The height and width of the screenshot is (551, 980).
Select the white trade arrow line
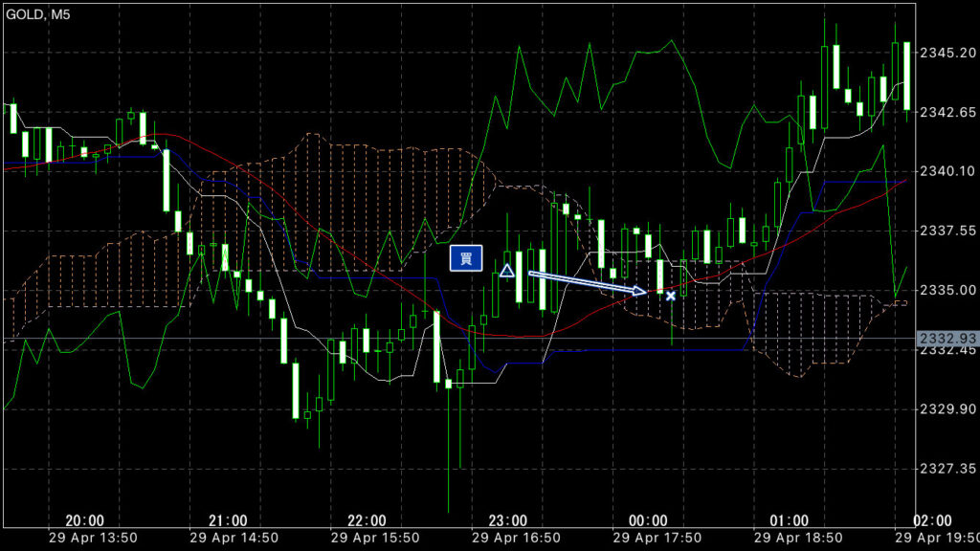point(588,282)
